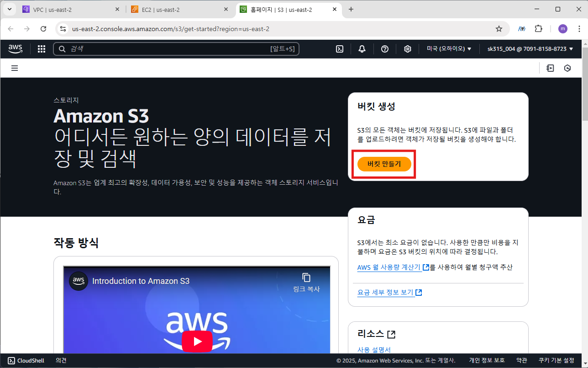Viewport: 588px width, 368px height.
Task: Close the VPC browser tab
Action: point(117,9)
